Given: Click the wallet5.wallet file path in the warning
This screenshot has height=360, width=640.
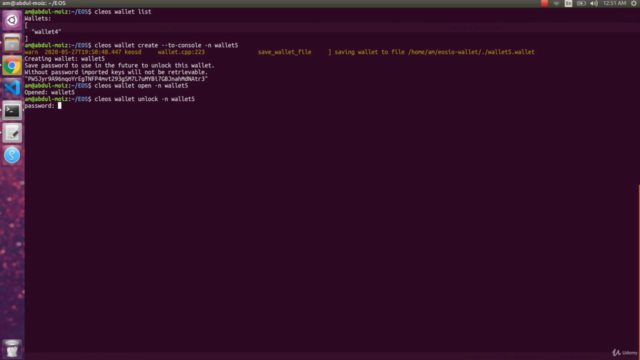Looking at the screenshot, I should pos(471,52).
